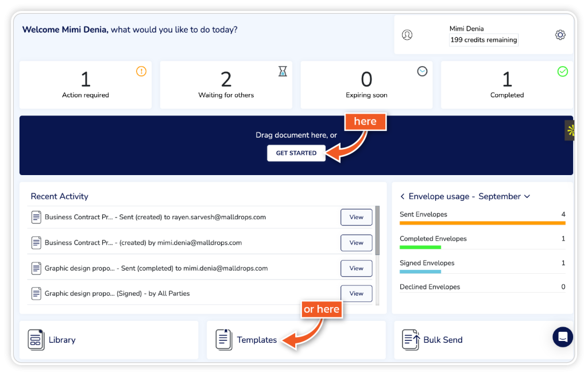Click the hourglass Waiting for others icon
Screen dimensions: 588x376
pos(283,71)
